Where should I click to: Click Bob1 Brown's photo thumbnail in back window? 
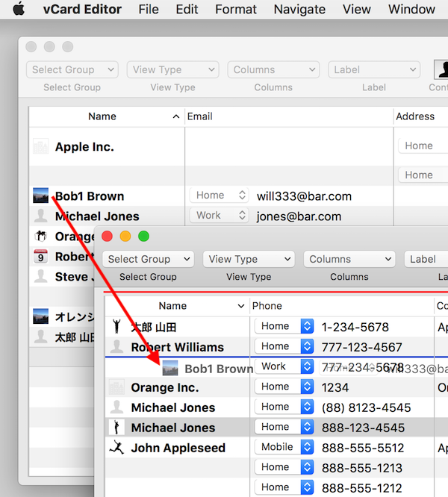[x=41, y=196]
